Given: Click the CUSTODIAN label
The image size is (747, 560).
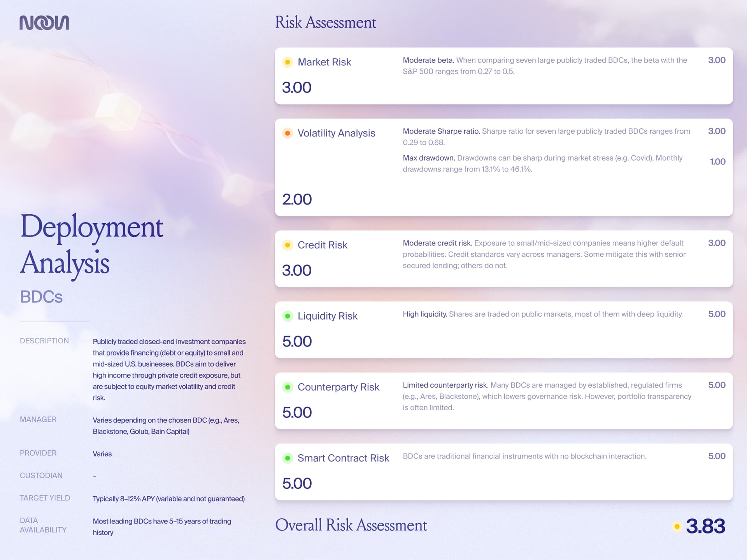Looking at the screenshot, I should pyautogui.click(x=41, y=476).
